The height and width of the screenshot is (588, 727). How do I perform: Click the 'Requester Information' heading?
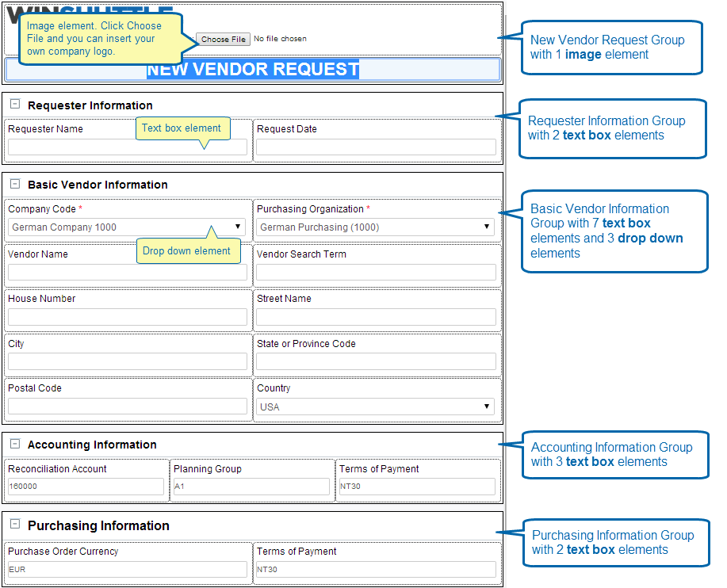coord(90,105)
